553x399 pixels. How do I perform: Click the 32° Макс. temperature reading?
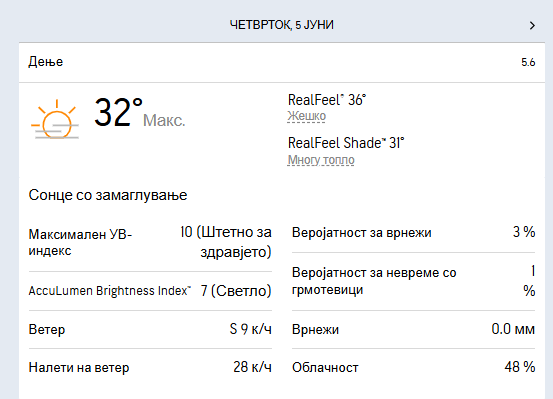(x=140, y=113)
